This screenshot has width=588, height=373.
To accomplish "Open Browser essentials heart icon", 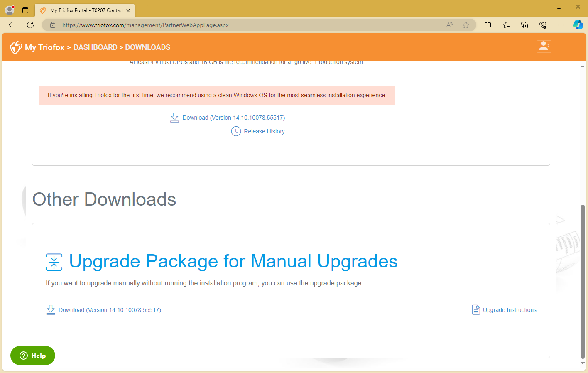I will (543, 25).
